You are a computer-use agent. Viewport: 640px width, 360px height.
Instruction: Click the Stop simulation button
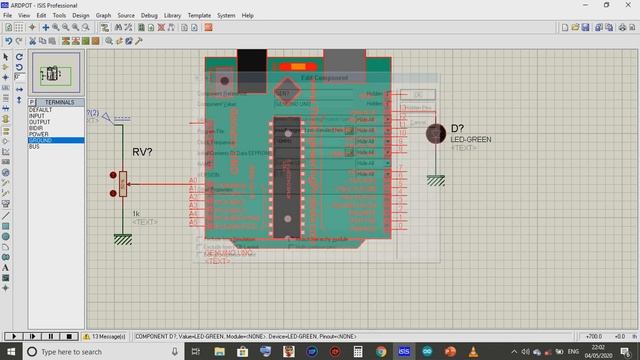tap(69, 336)
